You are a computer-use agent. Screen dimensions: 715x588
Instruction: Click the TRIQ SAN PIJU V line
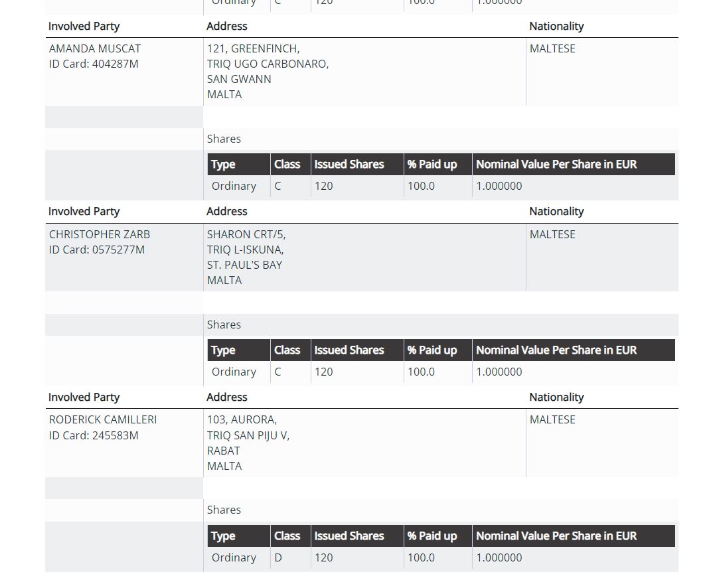click(x=248, y=435)
